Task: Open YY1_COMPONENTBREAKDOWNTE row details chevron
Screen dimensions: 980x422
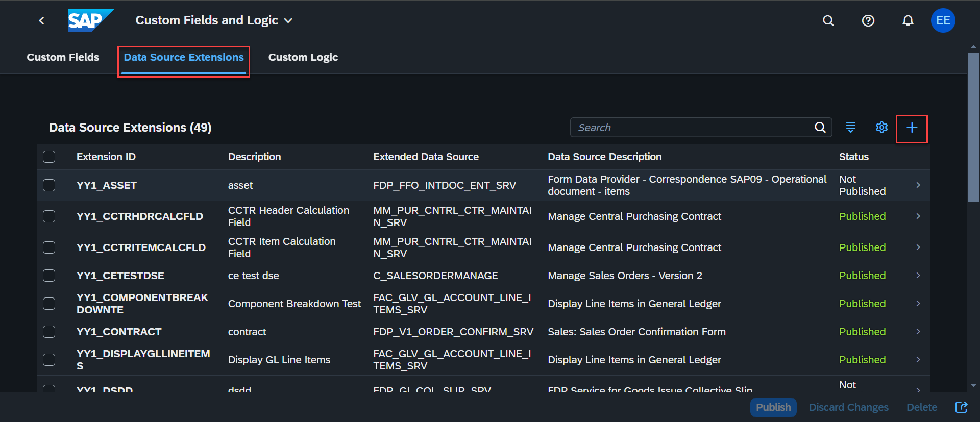Action: [918, 304]
